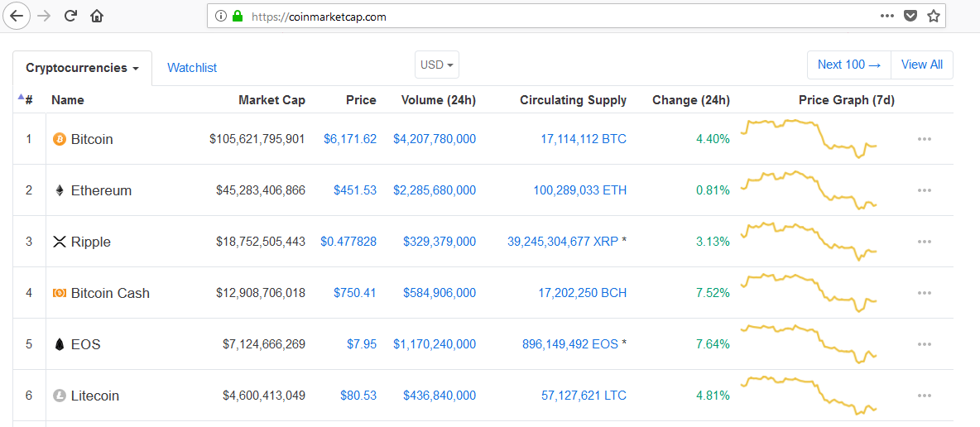The image size is (980, 427).
Task: Reload the page with the refresh icon
Action: [x=70, y=17]
